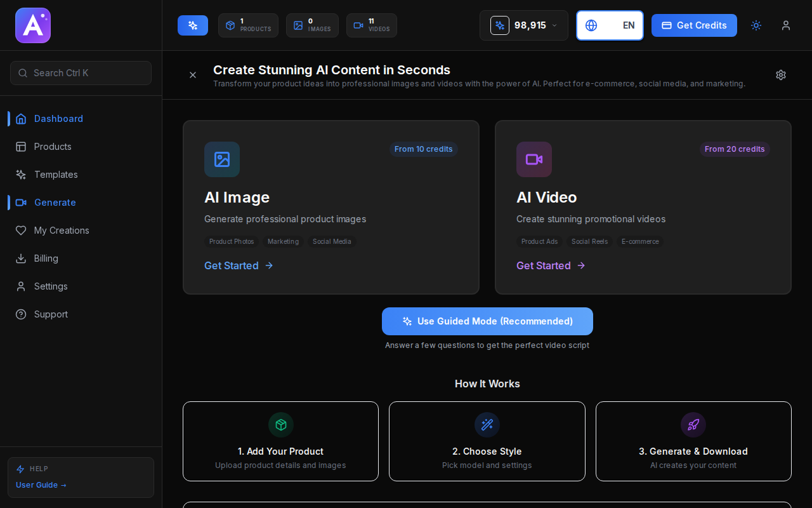
Task: Open the user profile icon
Action: tap(785, 25)
